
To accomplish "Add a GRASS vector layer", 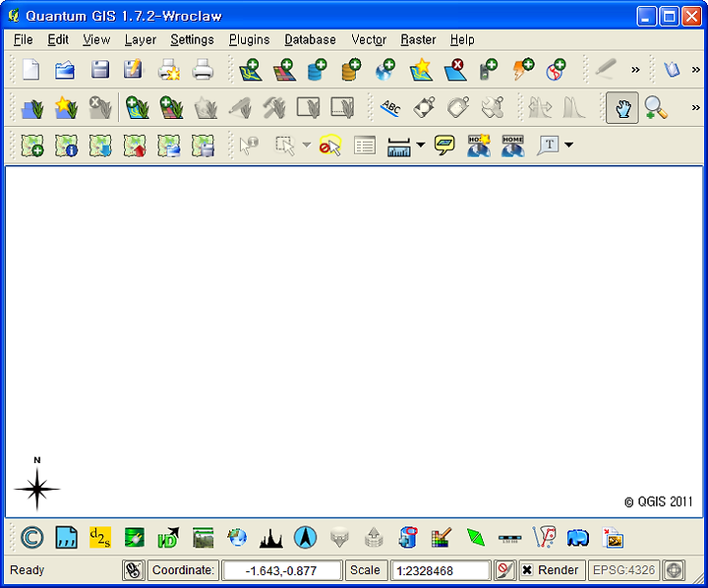I will coord(138,108).
